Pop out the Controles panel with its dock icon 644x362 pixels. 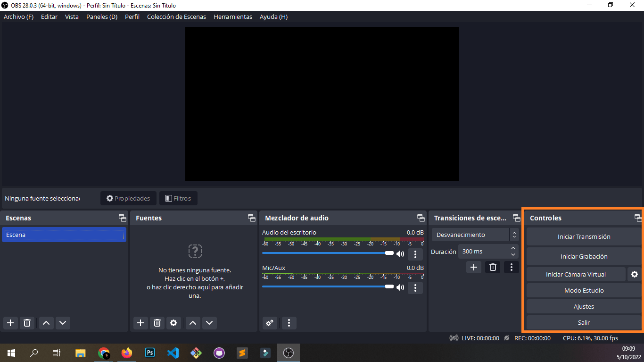point(638,218)
